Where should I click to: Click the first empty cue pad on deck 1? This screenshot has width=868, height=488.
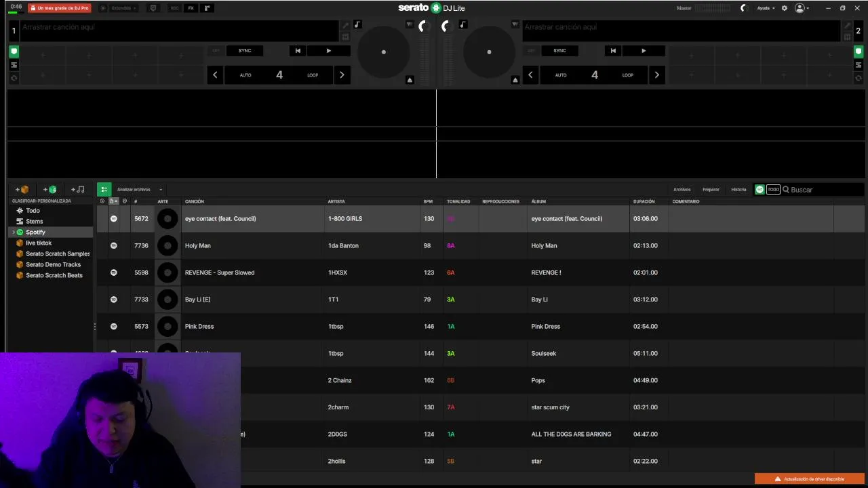click(x=42, y=55)
